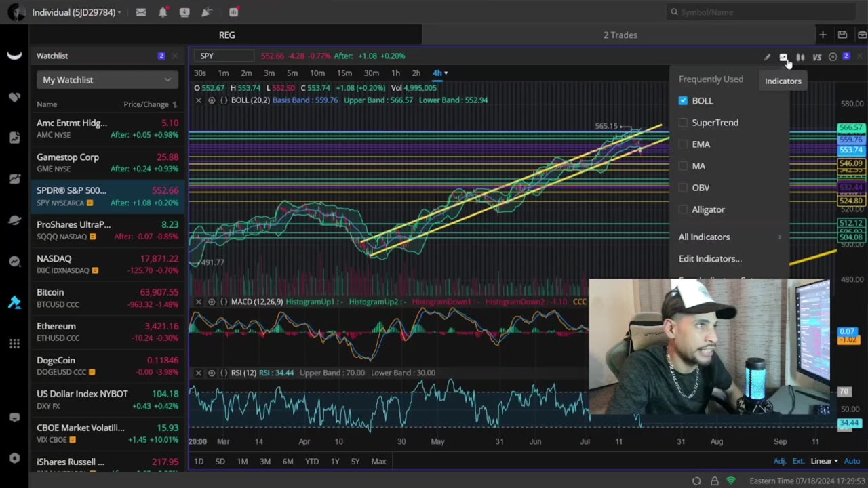Viewport: 868px width, 488px height.
Task: Switch to the REG tab
Action: click(x=226, y=35)
